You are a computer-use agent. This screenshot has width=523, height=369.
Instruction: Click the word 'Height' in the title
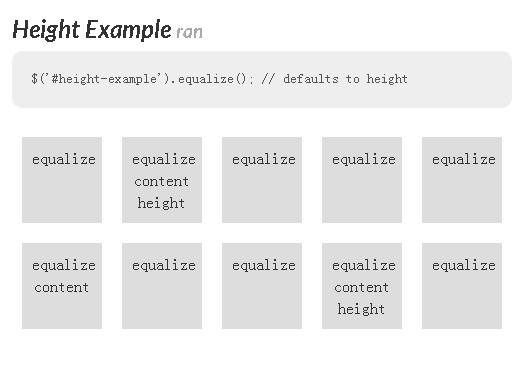tap(46, 30)
